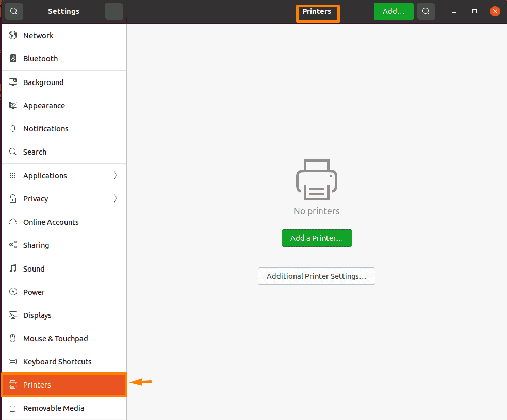Screen dimensions: 507x420
Task: Click the Keyboard Shortcuts icon
Action: point(12,361)
